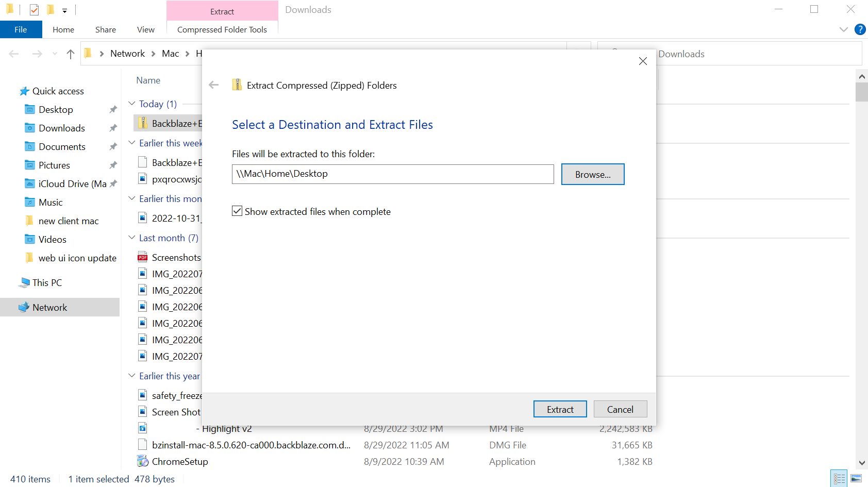Switch to the Home ribbon tab
The image size is (868, 487).
coord(63,29)
